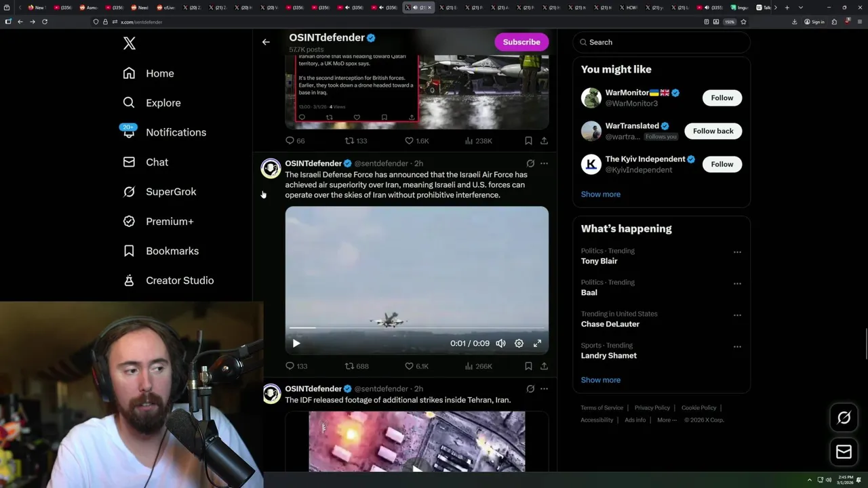This screenshot has height=488, width=868.
Task: Repost the post with 688 reposts
Action: pyautogui.click(x=357, y=366)
